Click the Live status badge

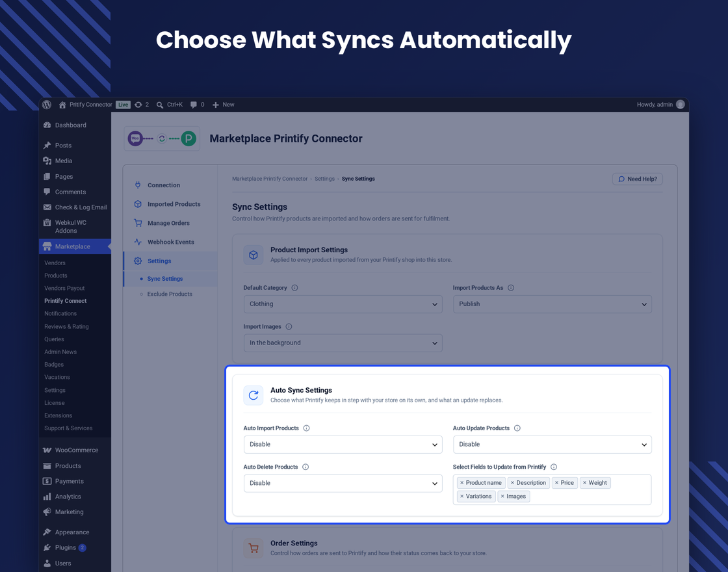123,105
